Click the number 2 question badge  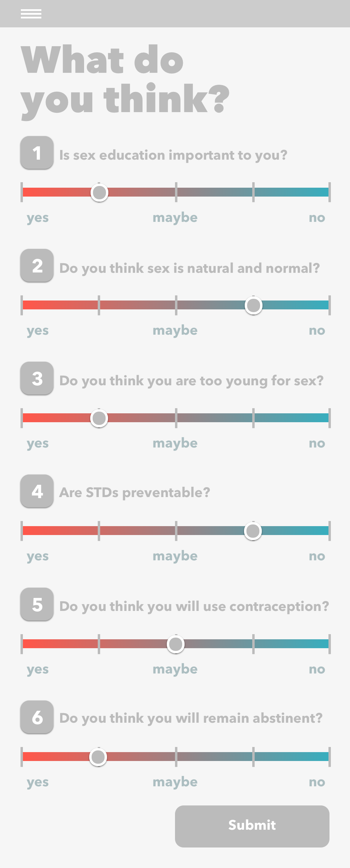[37, 266]
